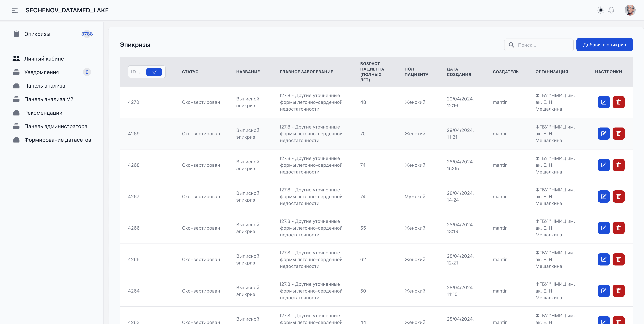644x324 pixels.
Task: Click the Добавить эпикриз button
Action: (604, 45)
